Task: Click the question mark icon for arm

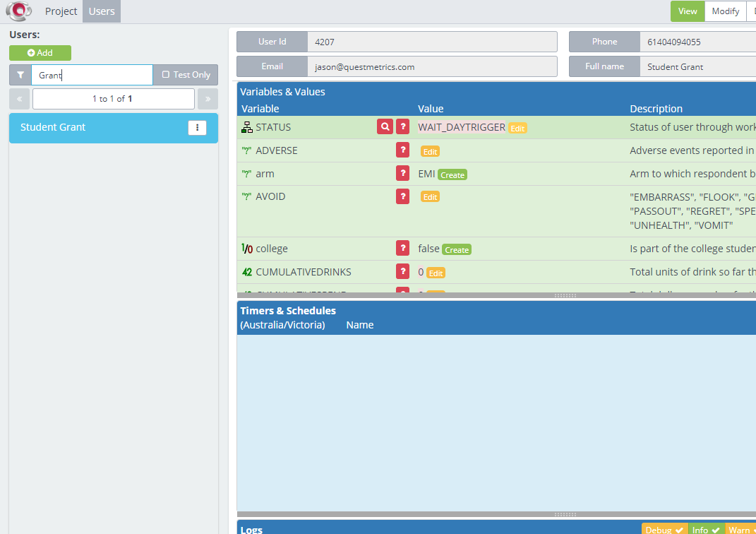Action: point(402,173)
